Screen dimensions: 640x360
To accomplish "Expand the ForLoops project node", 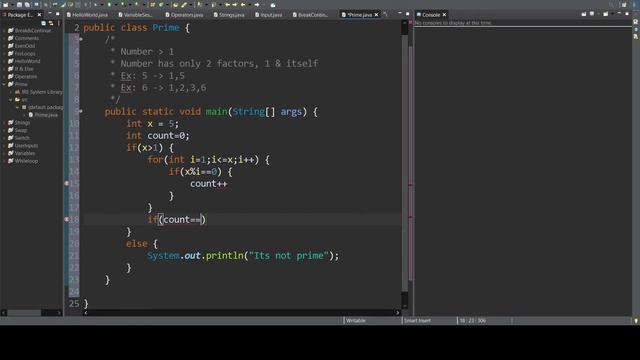I will tap(4, 53).
